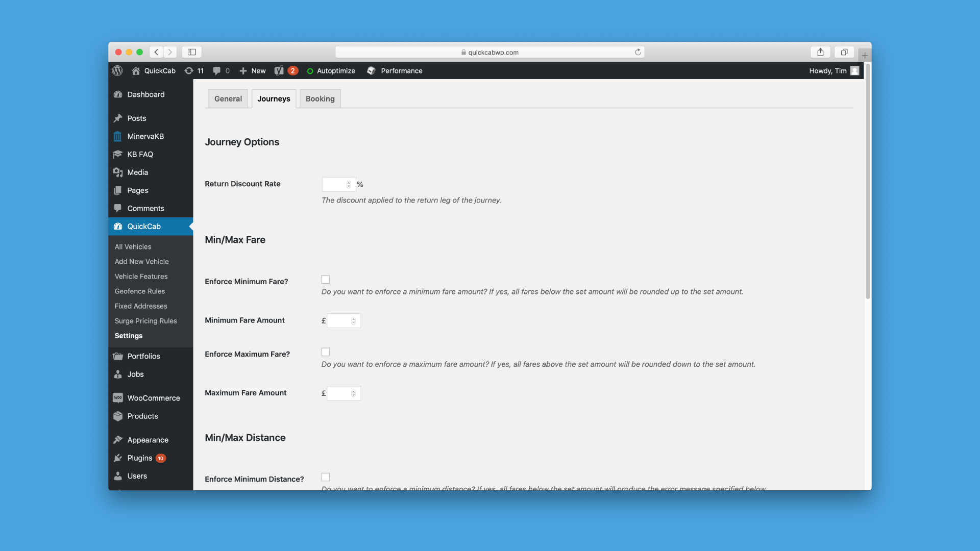
Task: Switch to the General tab
Action: pos(228,99)
